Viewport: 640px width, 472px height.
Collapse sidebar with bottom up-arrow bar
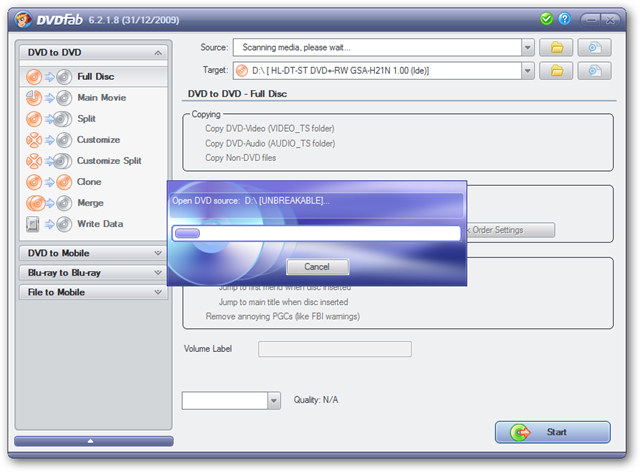[x=93, y=441]
